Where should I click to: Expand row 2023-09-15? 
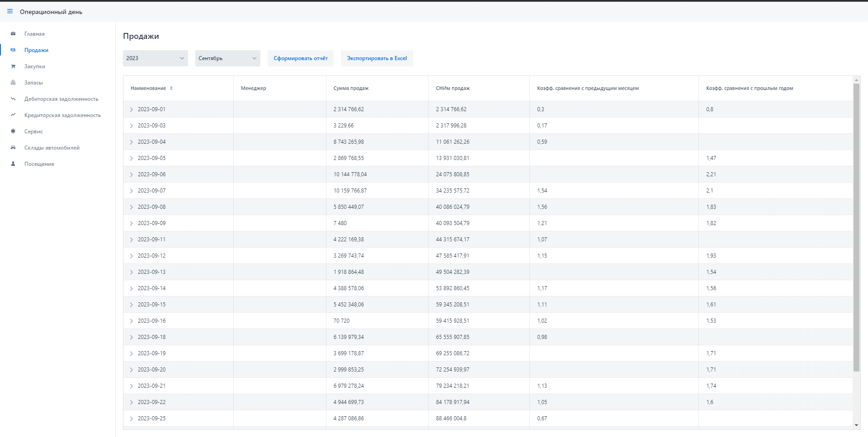[x=132, y=305]
